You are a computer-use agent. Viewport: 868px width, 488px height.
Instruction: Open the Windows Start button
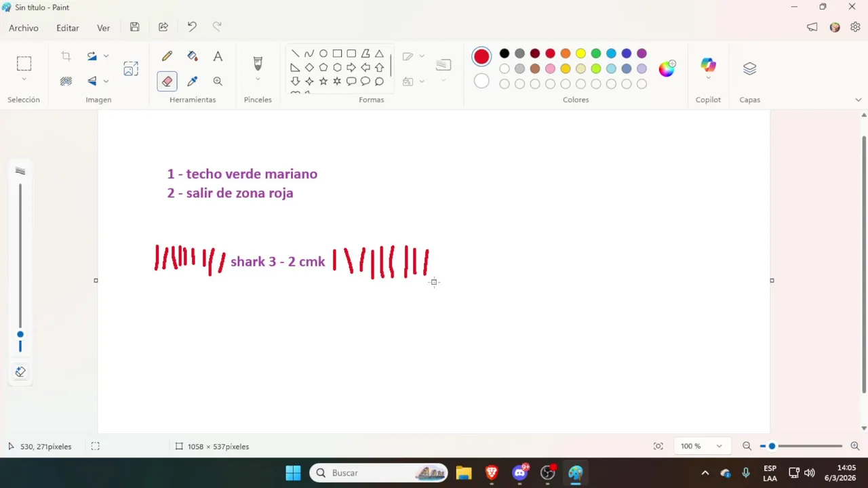(x=293, y=473)
